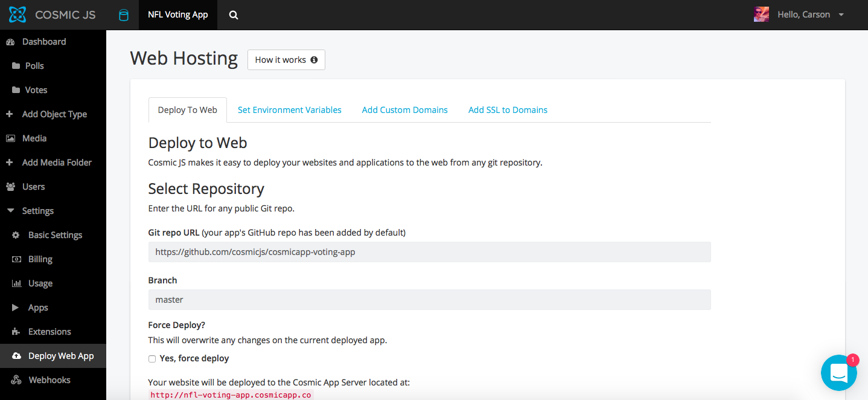
Task: Open the Add SSL to Domains tab
Action: pos(508,110)
